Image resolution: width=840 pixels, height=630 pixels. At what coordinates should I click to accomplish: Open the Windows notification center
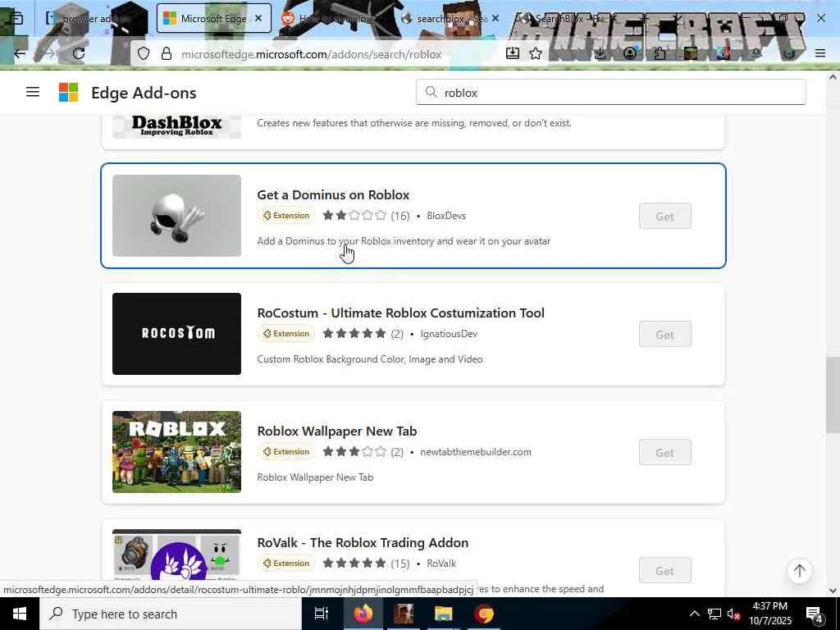[x=815, y=614]
